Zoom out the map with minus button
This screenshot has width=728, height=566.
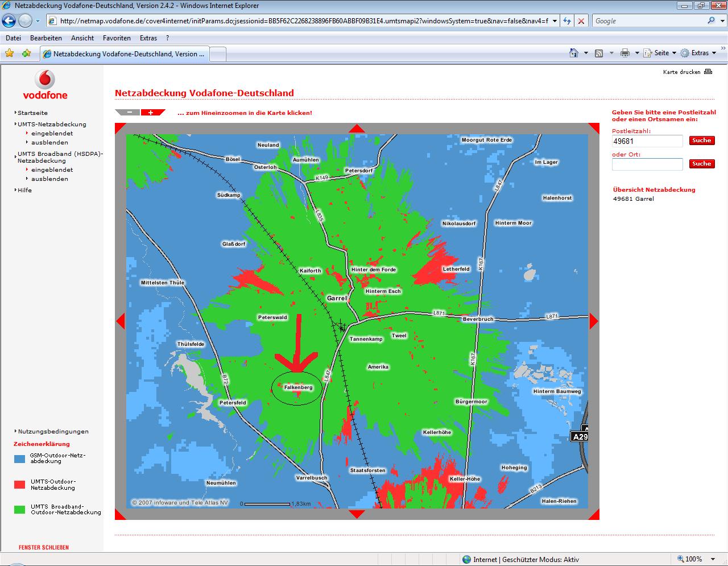pos(129,112)
